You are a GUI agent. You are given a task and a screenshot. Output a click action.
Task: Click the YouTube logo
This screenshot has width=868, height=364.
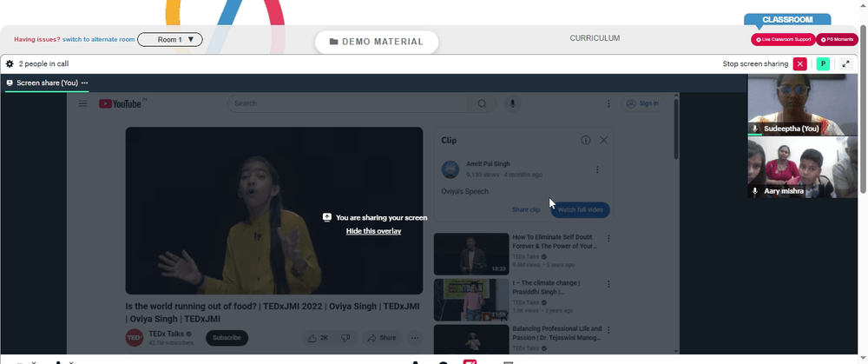tap(120, 103)
